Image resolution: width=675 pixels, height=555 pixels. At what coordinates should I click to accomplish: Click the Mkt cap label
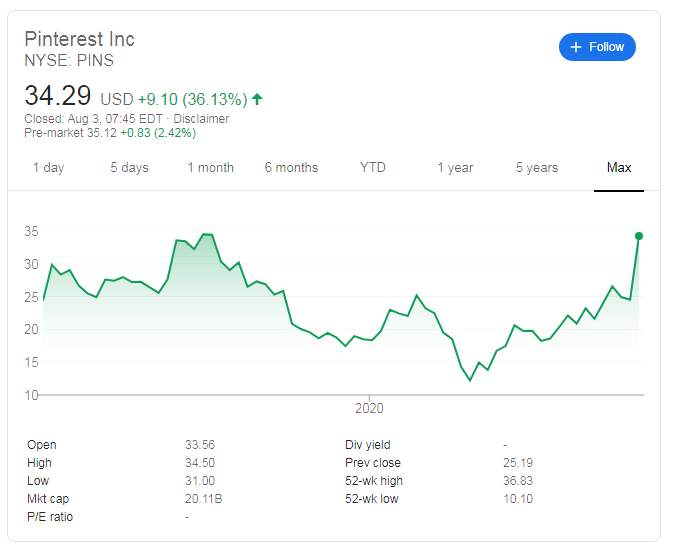(48, 499)
